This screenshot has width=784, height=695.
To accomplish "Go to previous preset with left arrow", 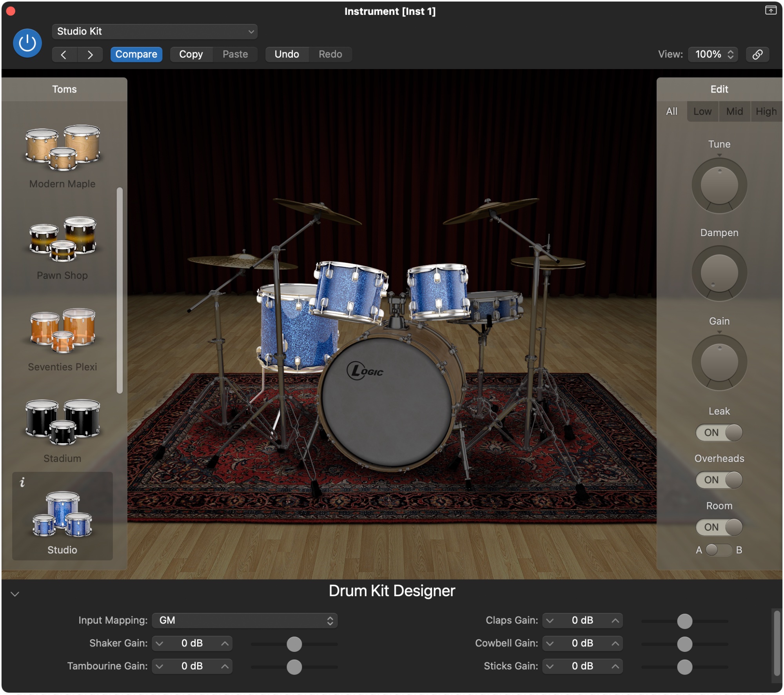I will pyautogui.click(x=64, y=55).
